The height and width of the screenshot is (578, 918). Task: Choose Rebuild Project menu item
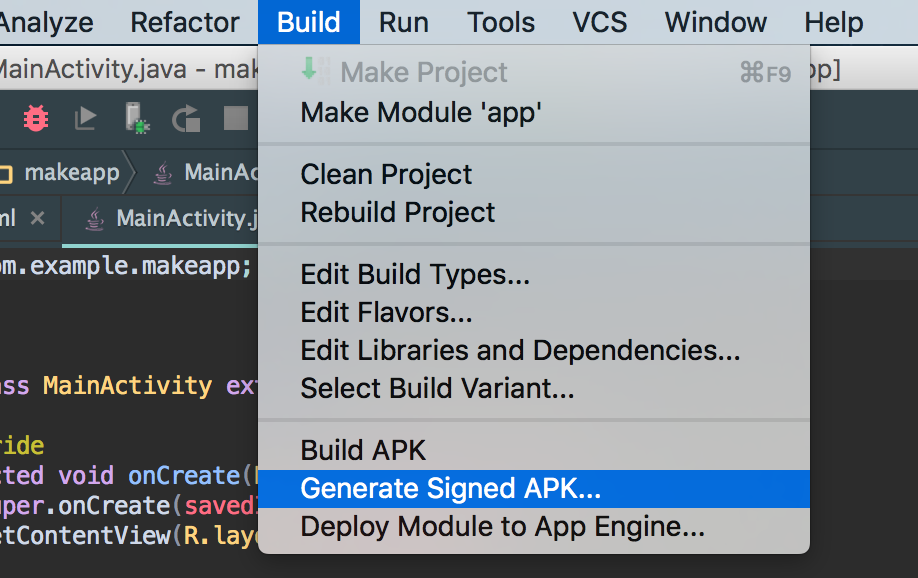coord(398,212)
